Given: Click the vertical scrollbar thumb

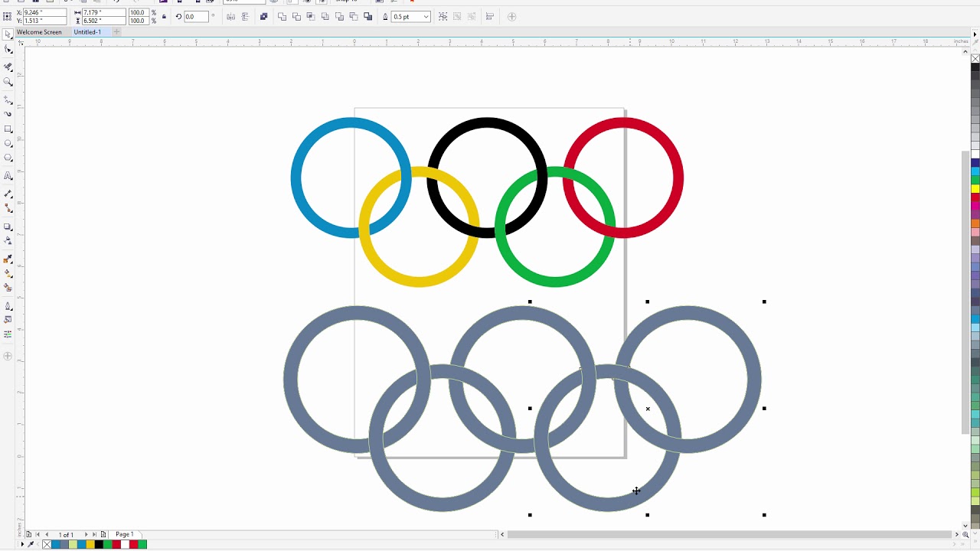Looking at the screenshot, I should 965,293.
